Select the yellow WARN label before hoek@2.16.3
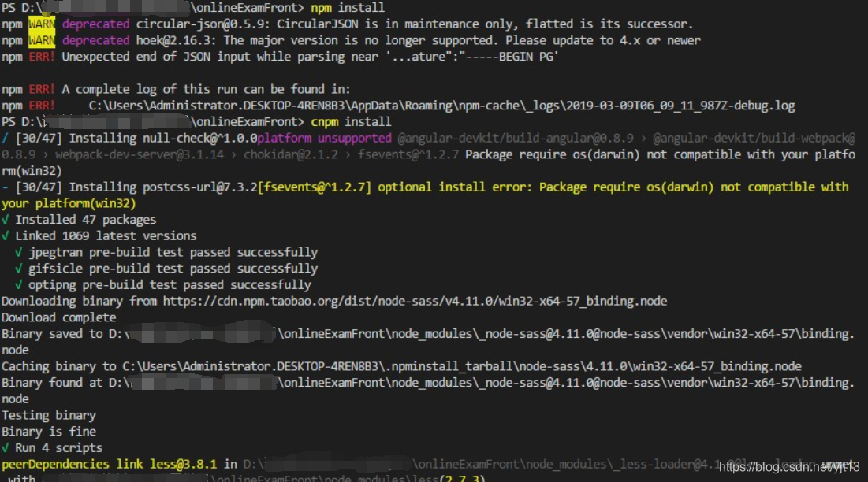 pyautogui.click(x=42, y=40)
